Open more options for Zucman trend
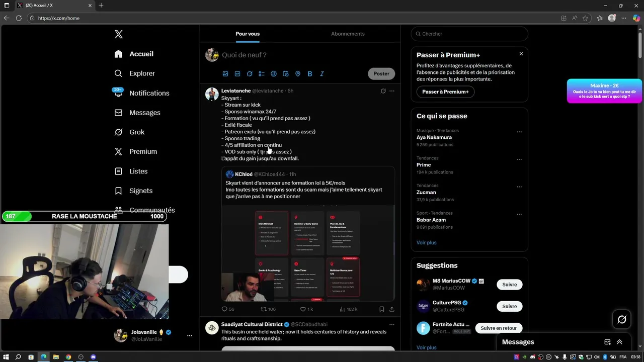 [519, 187]
